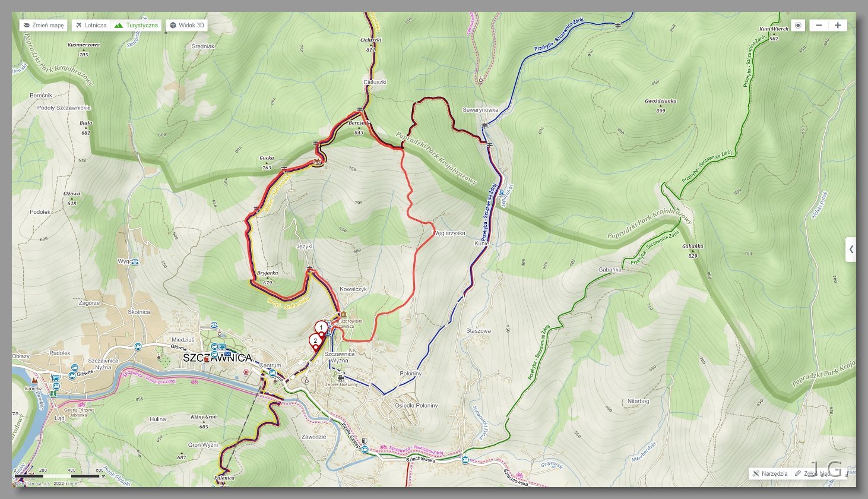Select the Turystyczna tourist map layer

click(x=136, y=26)
